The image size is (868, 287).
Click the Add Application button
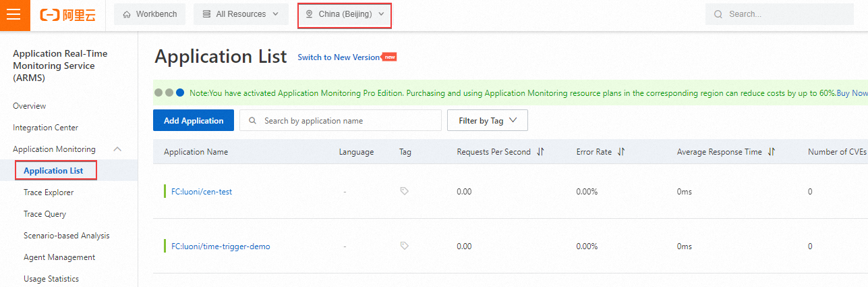click(x=194, y=120)
